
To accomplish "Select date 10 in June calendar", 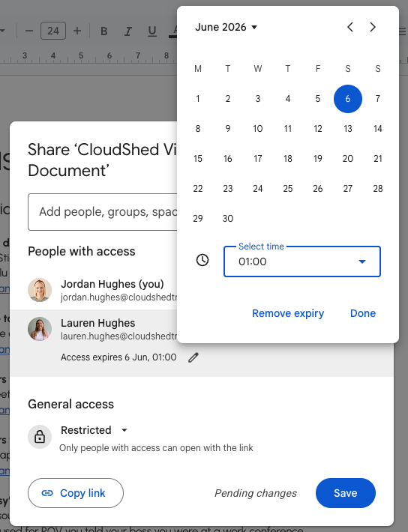I will [x=258, y=129].
